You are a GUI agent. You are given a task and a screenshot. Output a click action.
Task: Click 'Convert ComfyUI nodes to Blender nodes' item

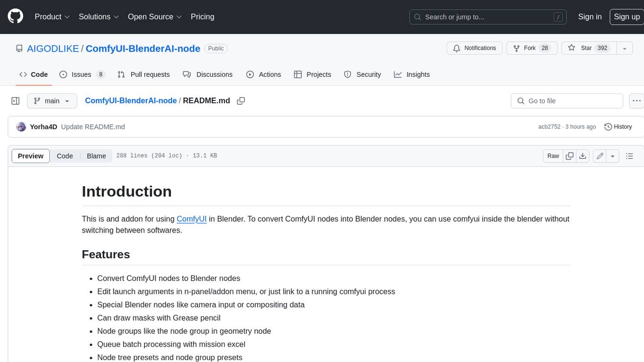(169, 279)
